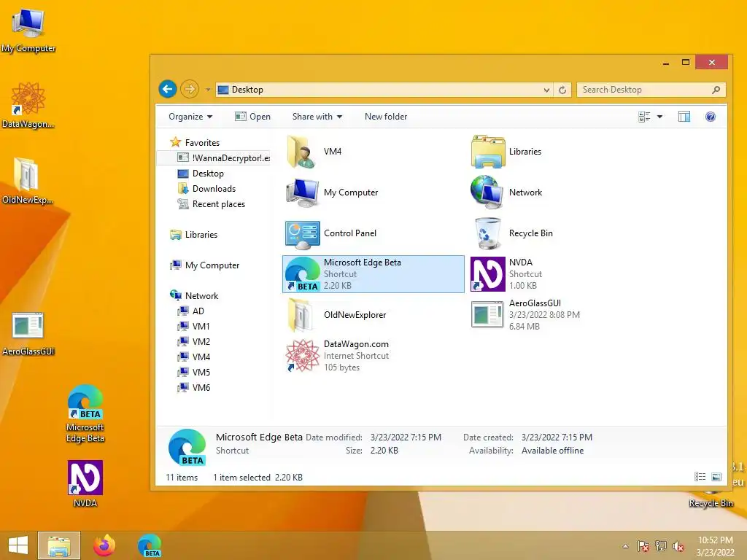Switch to details view in status bar
This screenshot has width=747, height=560.
click(x=700, y=477)
